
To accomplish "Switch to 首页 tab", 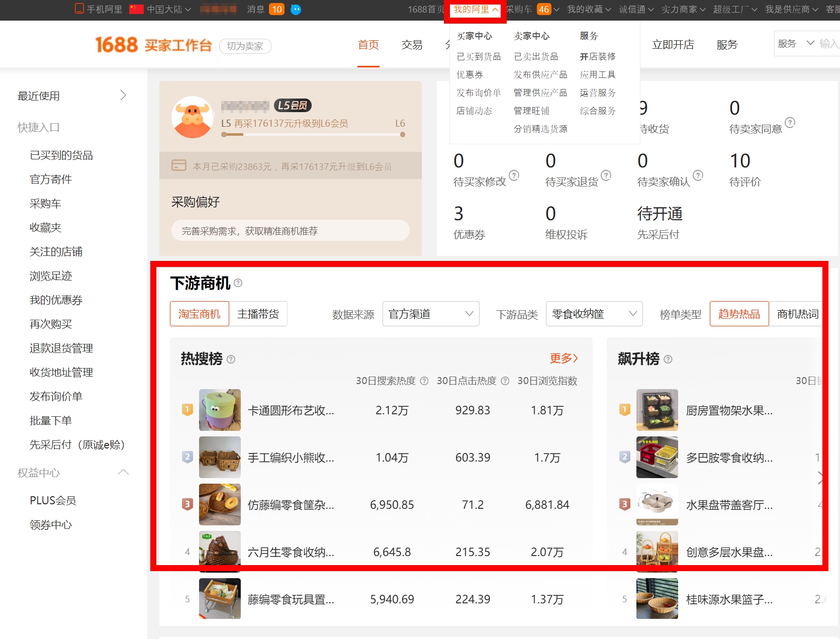I will click(368, 45).
